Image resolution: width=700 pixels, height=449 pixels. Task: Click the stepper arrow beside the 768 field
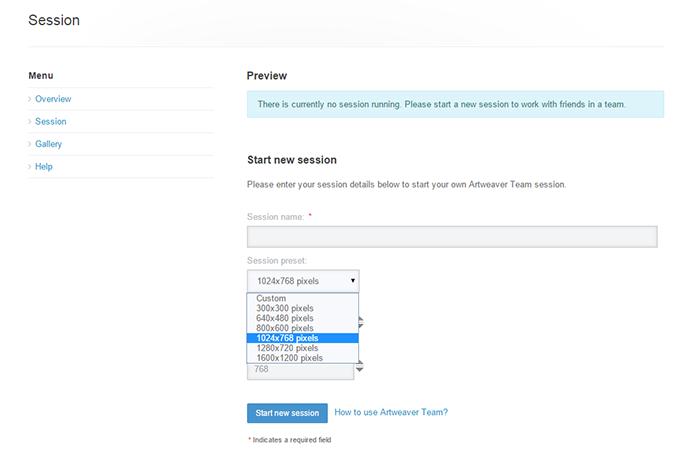click(360, 369)
